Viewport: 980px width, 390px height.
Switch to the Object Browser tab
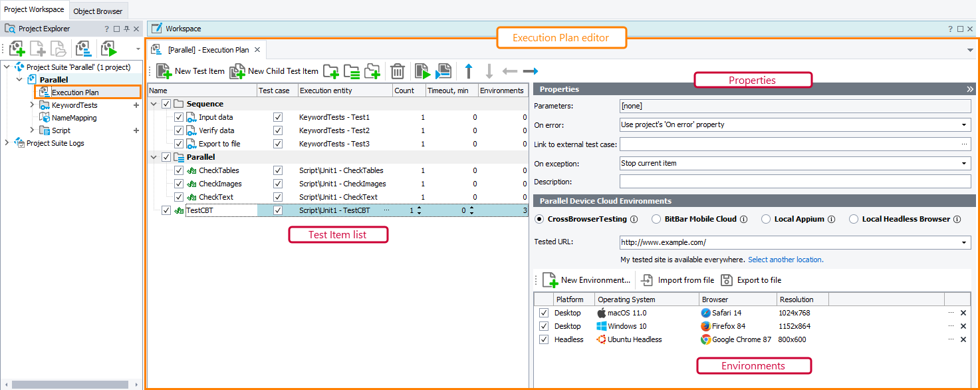[98, 11]
